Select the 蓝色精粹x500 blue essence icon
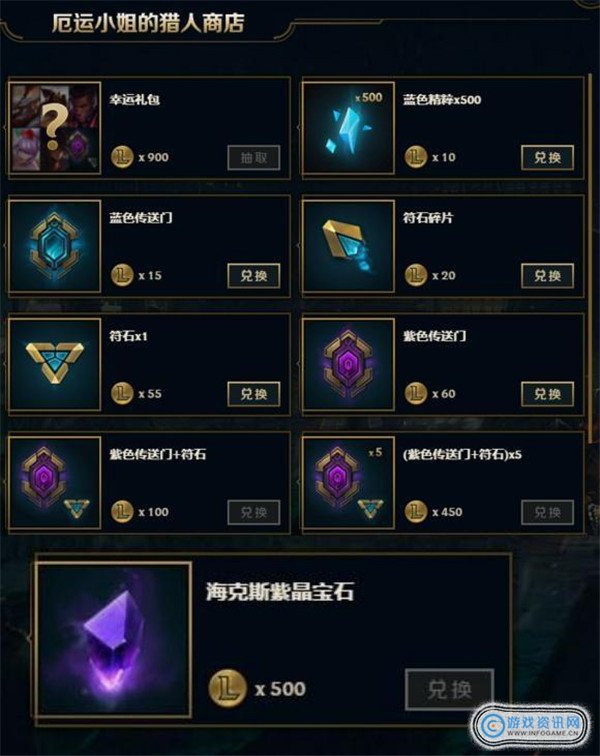This screenshot has width=600, height=756. point(348,128)
